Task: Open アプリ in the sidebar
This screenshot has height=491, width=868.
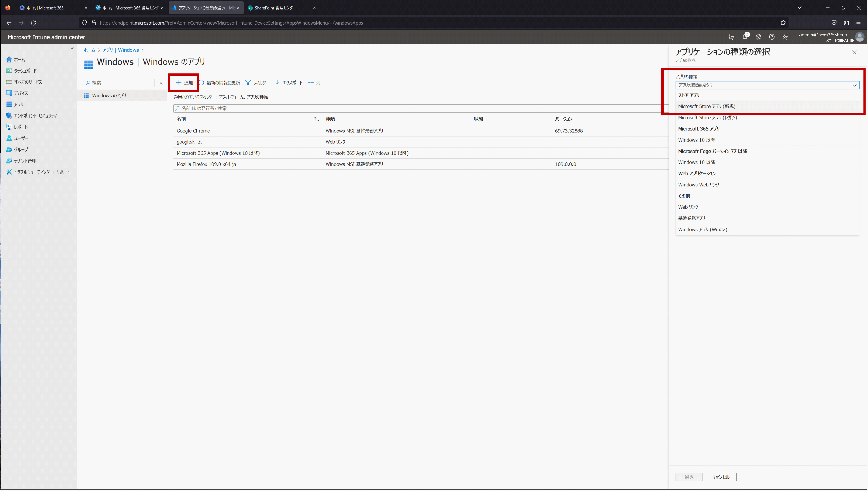Action: (15, 105)
